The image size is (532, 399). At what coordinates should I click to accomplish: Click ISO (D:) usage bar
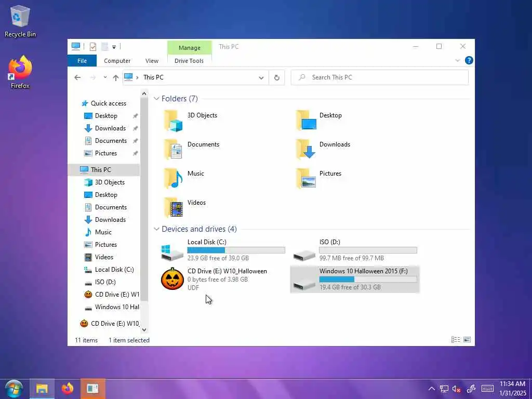pos(368,250)
